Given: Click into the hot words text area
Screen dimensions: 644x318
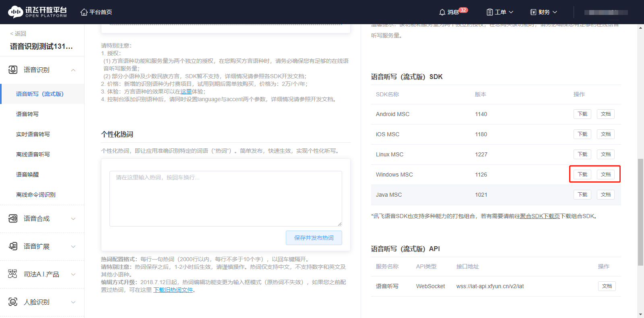Looking at the screenshot, I should (x=226, y=199).
